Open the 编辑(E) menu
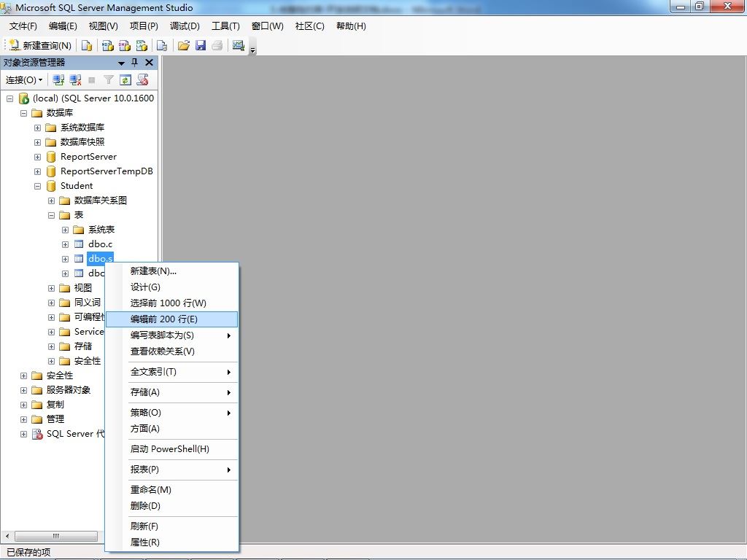747x560 pixels. pyautogui.click(x=63, y=26)
